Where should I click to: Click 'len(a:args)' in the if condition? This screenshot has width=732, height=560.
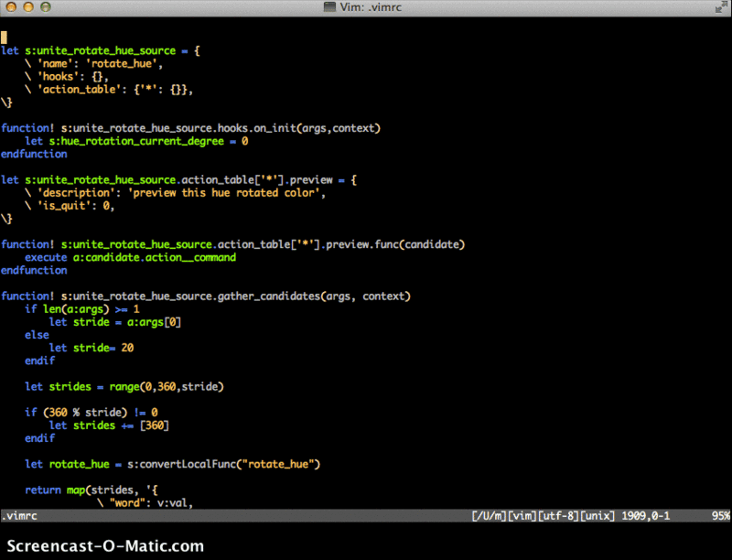pyautogui.click(x=76, y=309)
